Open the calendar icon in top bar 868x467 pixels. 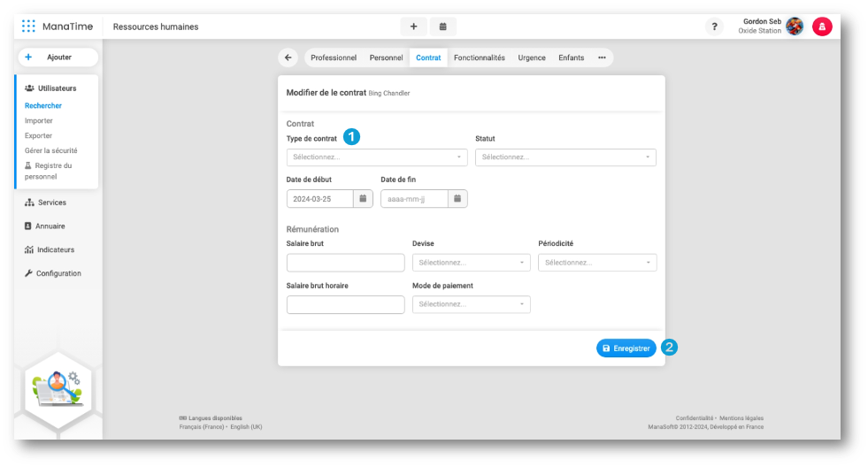tap(442, 27)
